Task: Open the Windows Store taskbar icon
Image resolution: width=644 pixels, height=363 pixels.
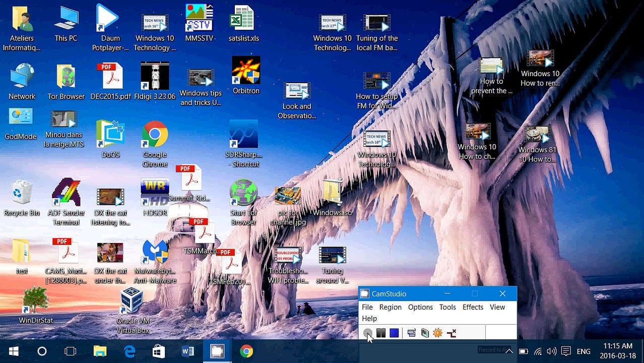Action: (x=159, y=351)
